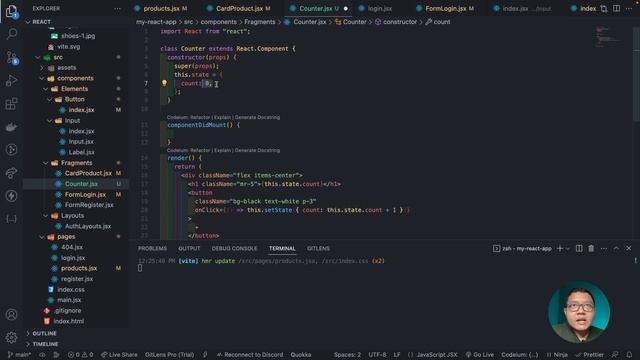Image resolution: width=640 pixels, height=360 pixels.
Task: Open the Manage gear icon
Action: point(11,337)
